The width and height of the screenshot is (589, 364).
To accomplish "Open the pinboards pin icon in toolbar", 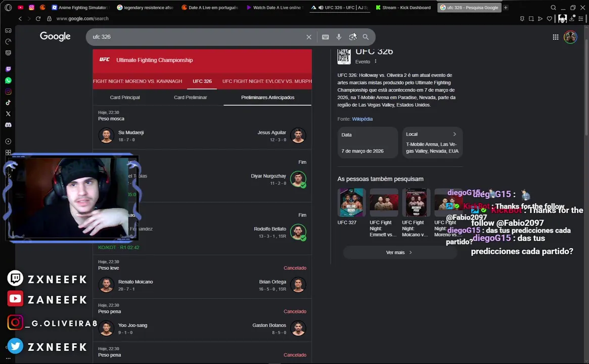I will coord(522,18).
